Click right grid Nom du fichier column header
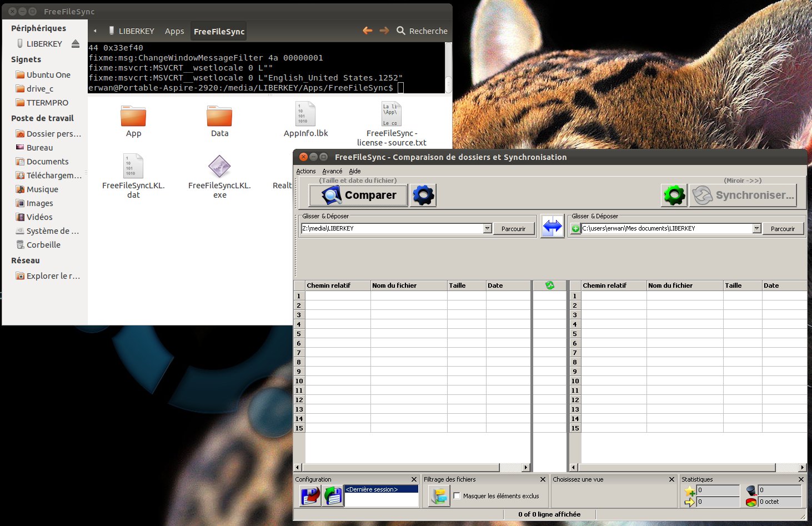The width and height of the screenshot is (812, 526). (685, 285)
